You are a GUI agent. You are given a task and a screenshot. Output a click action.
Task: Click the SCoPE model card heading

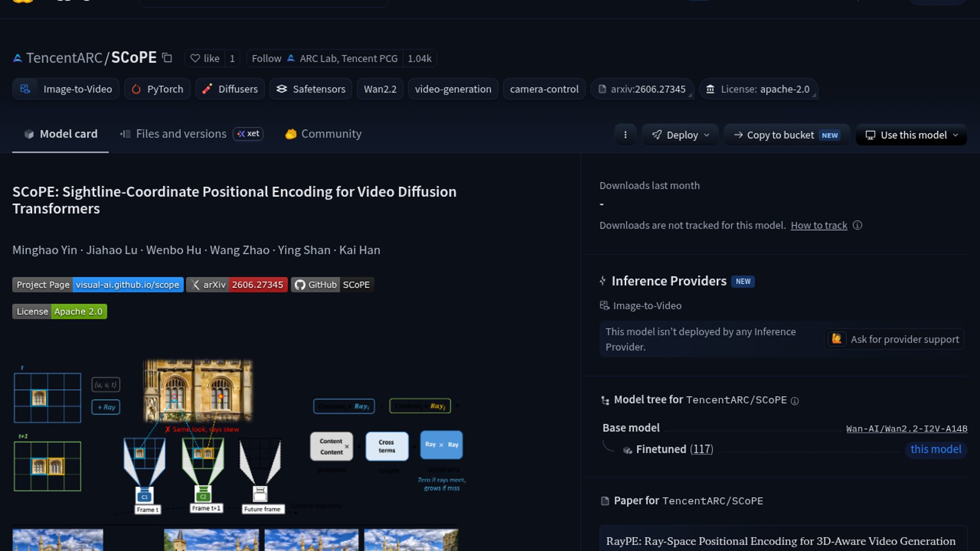tap(234, 200)
